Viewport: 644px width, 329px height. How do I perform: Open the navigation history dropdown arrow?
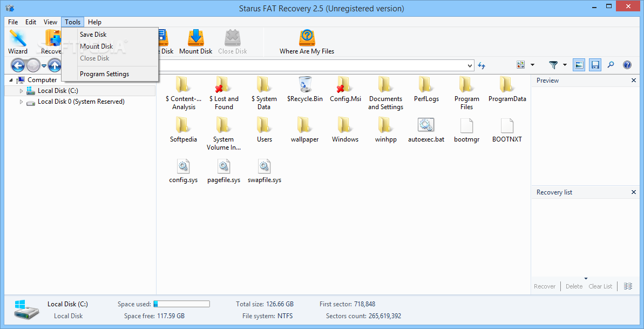[44, 65]
